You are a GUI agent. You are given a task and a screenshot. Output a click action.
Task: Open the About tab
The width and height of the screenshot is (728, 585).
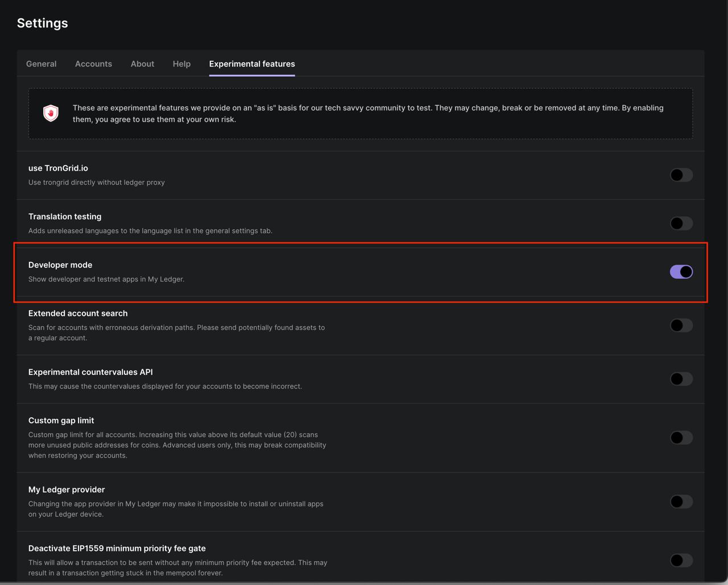tap(142, 64)
